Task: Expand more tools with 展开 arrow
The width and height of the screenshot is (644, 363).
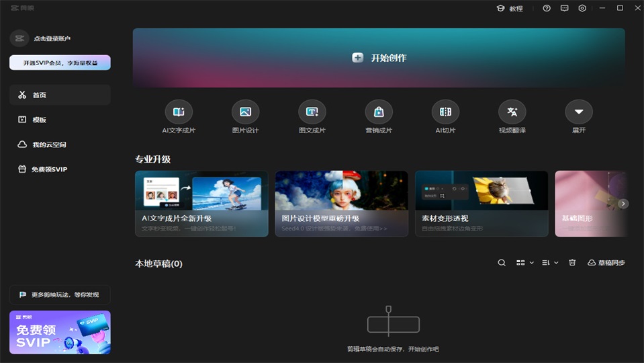Action: click(579, 112)
